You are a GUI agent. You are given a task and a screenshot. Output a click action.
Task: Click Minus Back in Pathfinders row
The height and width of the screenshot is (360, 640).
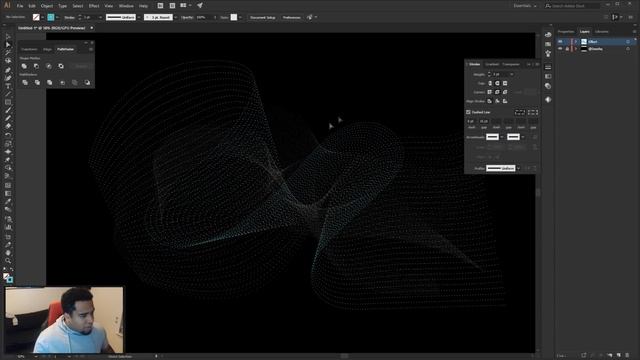tap(87, 82)
